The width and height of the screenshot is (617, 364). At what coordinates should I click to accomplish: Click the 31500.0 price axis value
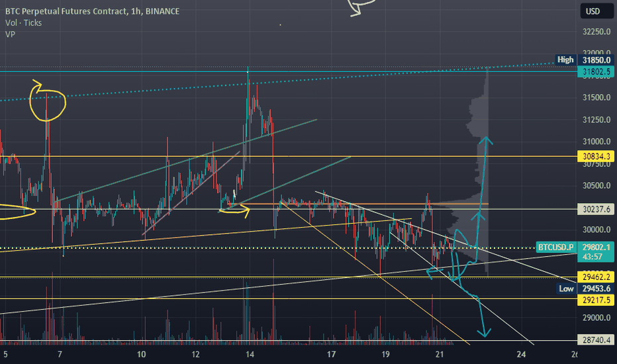(x=596, y=97)
